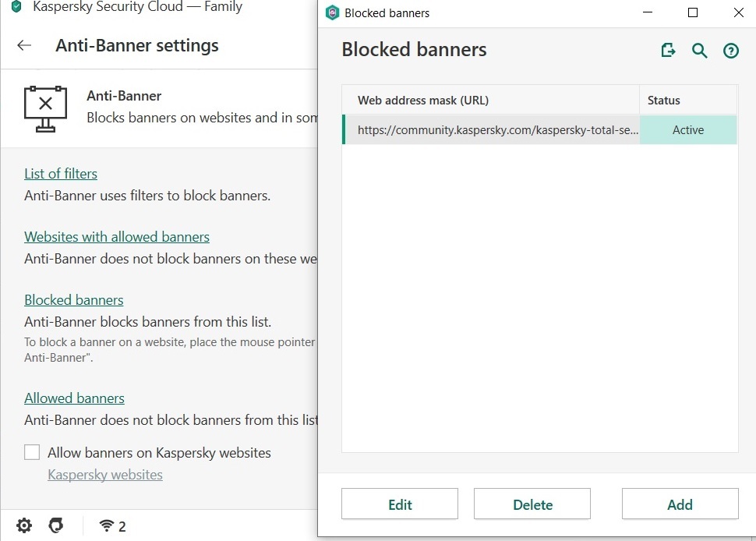Enable Allow banners on Kaspersky websites checkbox

pos(32,452)
